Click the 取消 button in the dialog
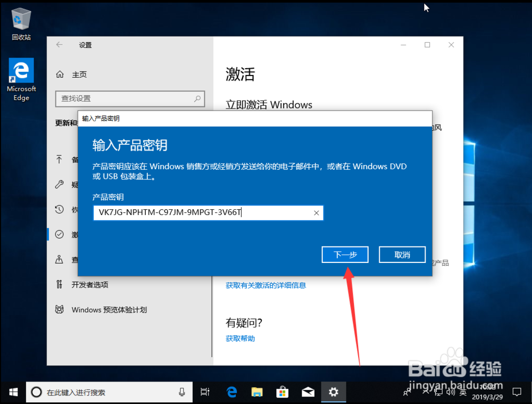The height and width of the screenshot is (404, 532). [x=402, y=254]
